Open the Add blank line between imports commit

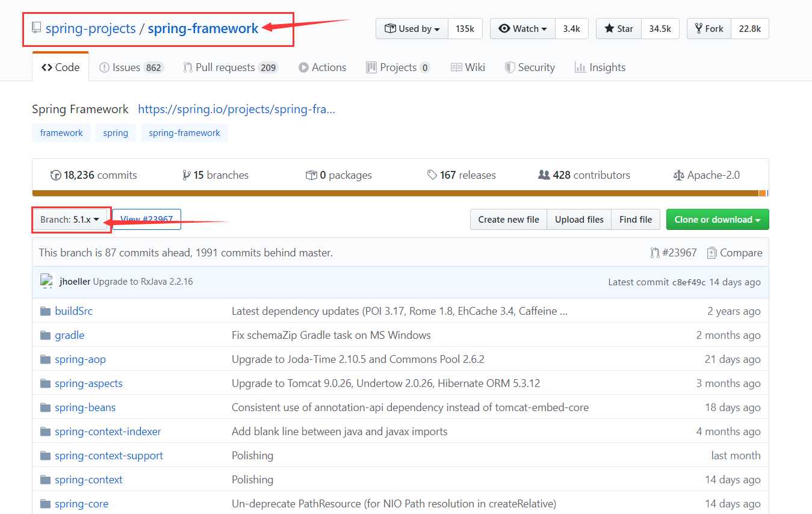339,432
